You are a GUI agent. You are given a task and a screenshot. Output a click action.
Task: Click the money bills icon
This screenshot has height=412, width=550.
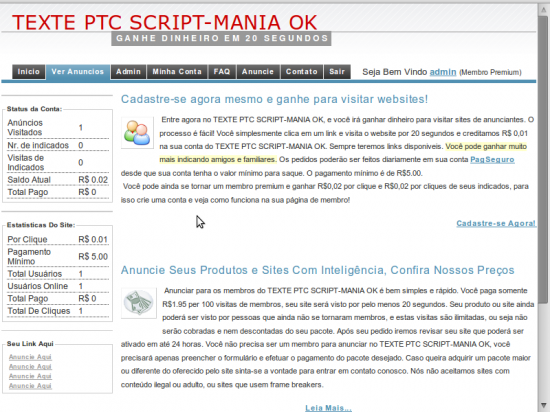(139, 303)
